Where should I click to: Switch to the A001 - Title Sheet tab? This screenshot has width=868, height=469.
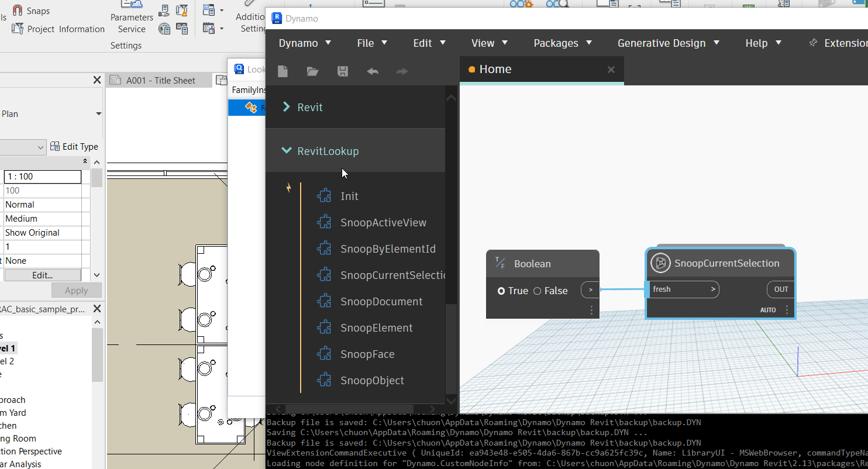click(x=160, y=81)
